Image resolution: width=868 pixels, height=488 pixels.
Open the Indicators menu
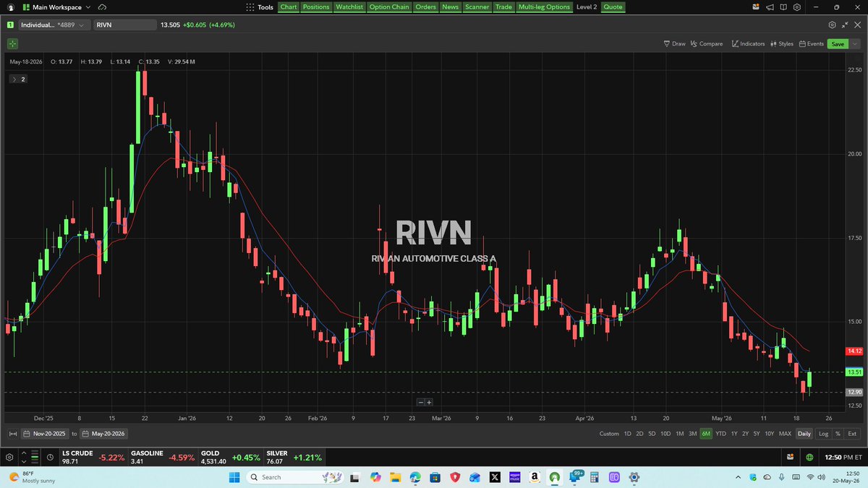pyautogui.click(x=747, y=43)
